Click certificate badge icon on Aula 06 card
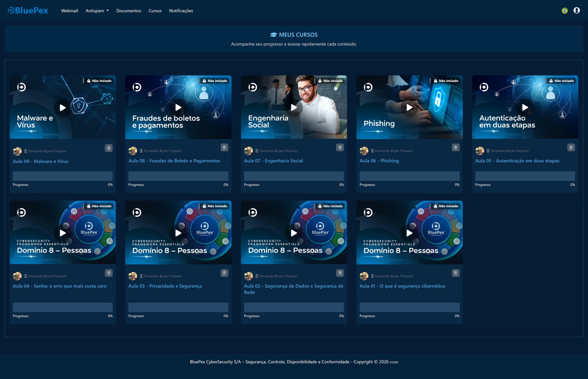This screenshot has width=588, height=379. pos(455,148)
